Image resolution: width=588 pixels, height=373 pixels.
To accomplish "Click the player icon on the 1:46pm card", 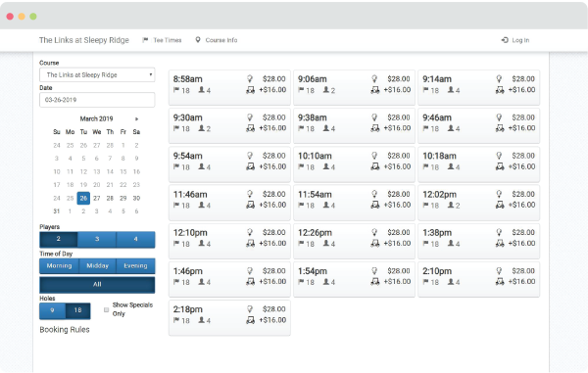I will pyautogui.click(x=201, y=282).
